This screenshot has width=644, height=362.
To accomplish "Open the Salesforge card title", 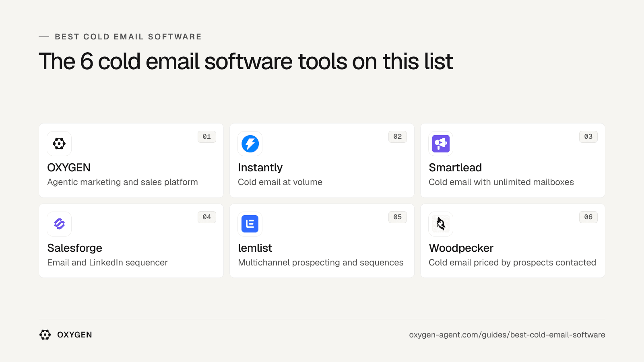I will point(74,248).
